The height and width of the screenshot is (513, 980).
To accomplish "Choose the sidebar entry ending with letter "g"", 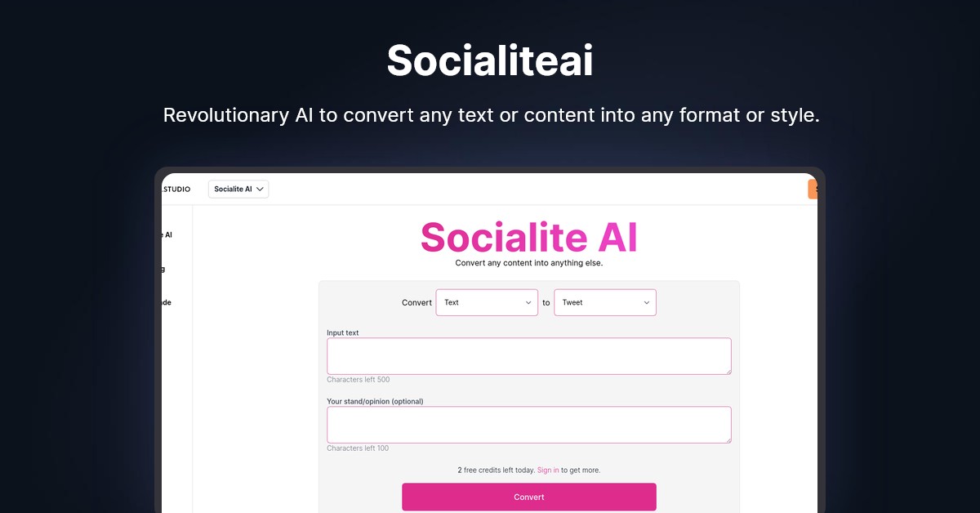I will point(163,269).
